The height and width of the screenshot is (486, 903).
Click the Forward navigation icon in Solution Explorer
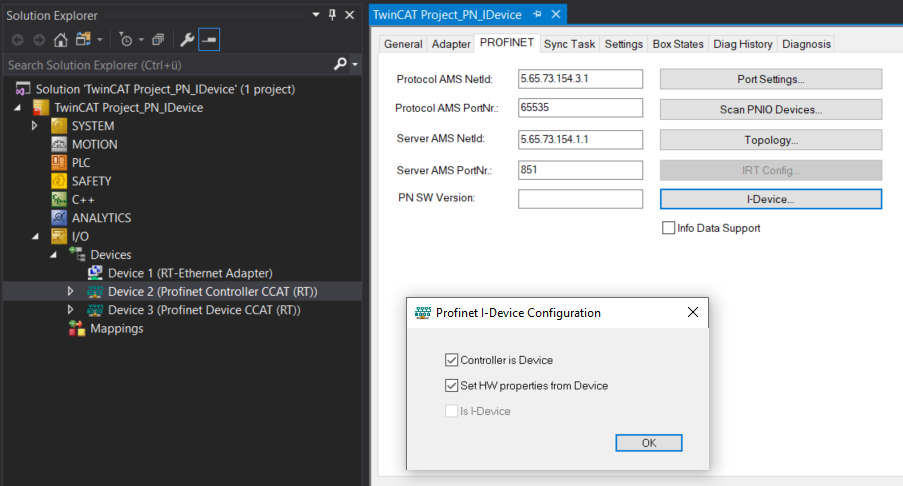pos(39,40)
